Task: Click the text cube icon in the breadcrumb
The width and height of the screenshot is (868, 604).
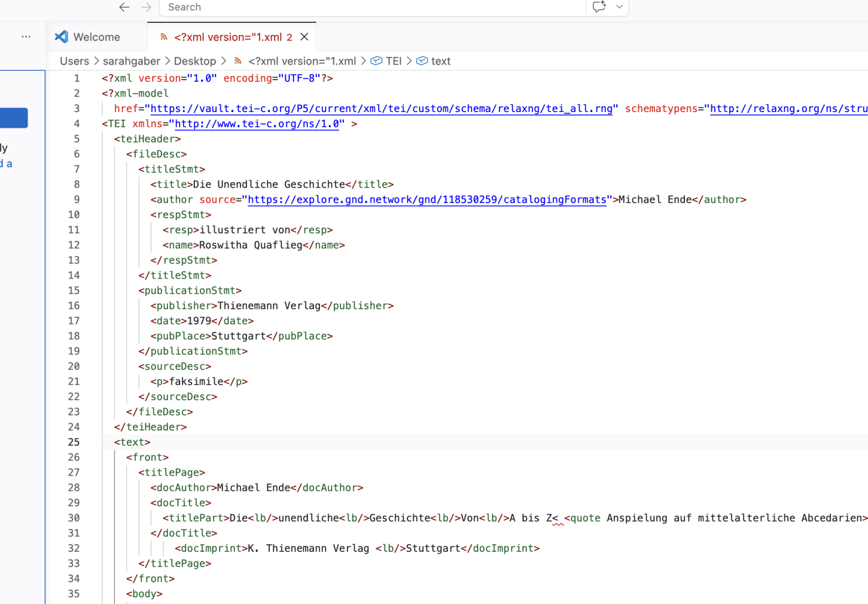Action: [422, 61]
